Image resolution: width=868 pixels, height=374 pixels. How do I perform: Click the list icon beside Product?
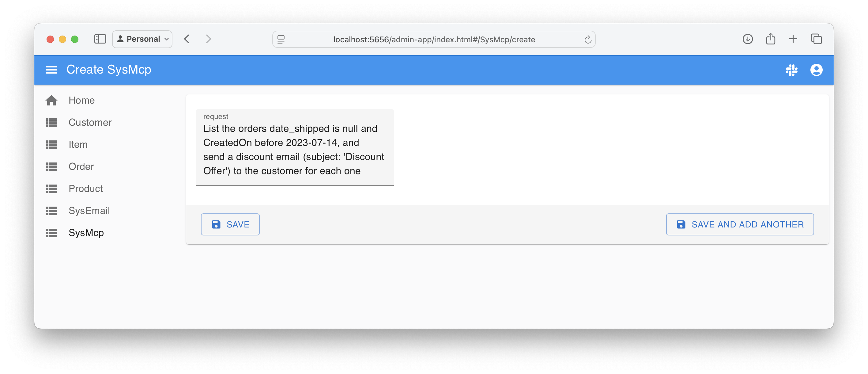pyautogui.click(x=51, y=189)
